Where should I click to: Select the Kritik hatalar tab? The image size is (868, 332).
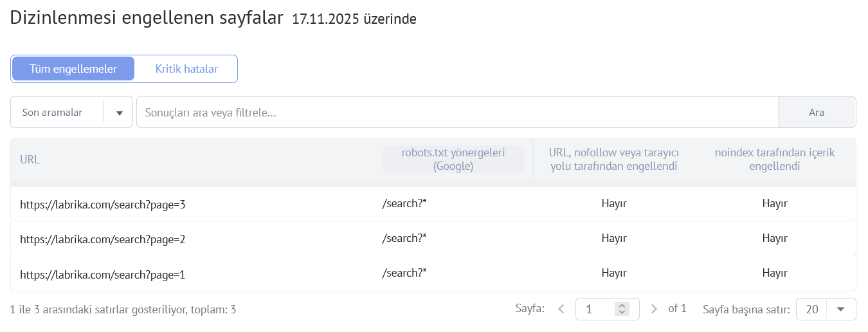[186, 69]
